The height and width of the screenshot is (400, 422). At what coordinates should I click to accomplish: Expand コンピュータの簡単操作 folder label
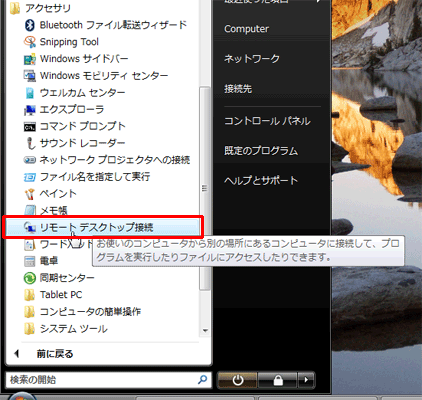tap(90, 312)
